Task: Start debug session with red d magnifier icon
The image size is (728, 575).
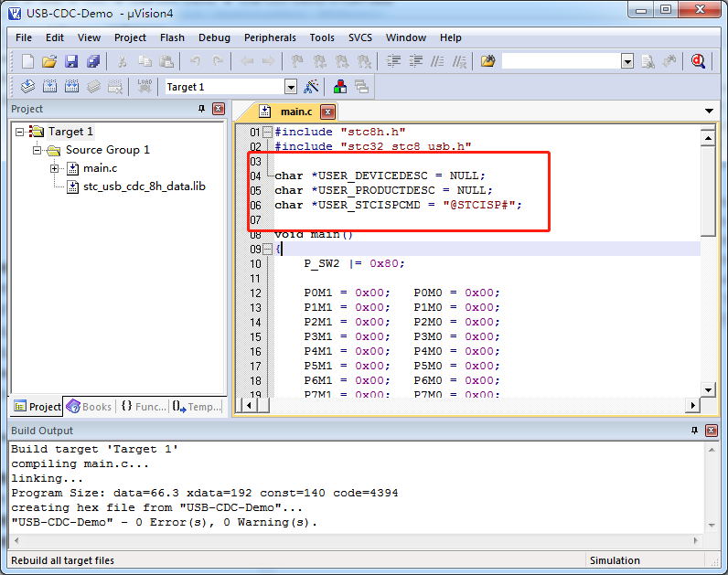Action: coord(698,61)
